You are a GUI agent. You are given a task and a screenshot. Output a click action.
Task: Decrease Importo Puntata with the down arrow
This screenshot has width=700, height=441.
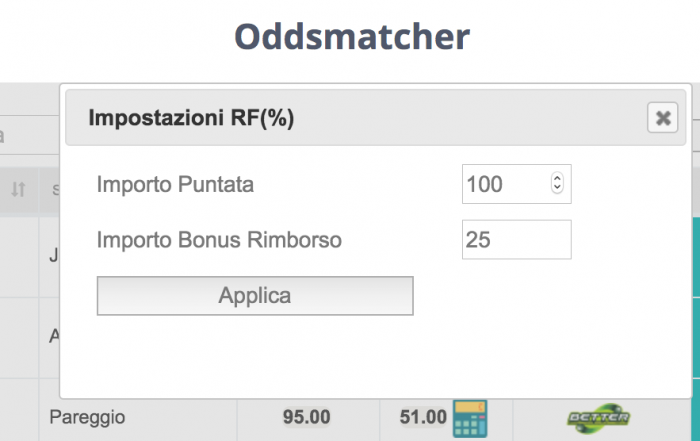point(557,188)
